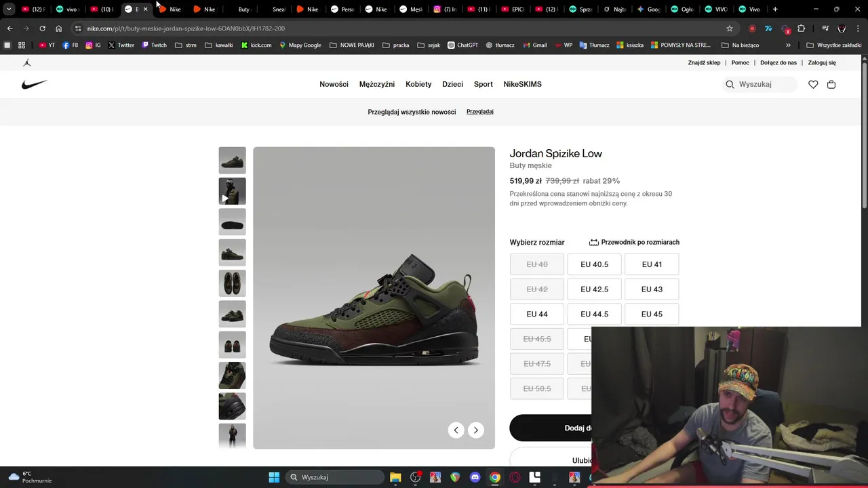Bookmark this page with star icon
Screen dimensions: 868x488
coord(730,28)
